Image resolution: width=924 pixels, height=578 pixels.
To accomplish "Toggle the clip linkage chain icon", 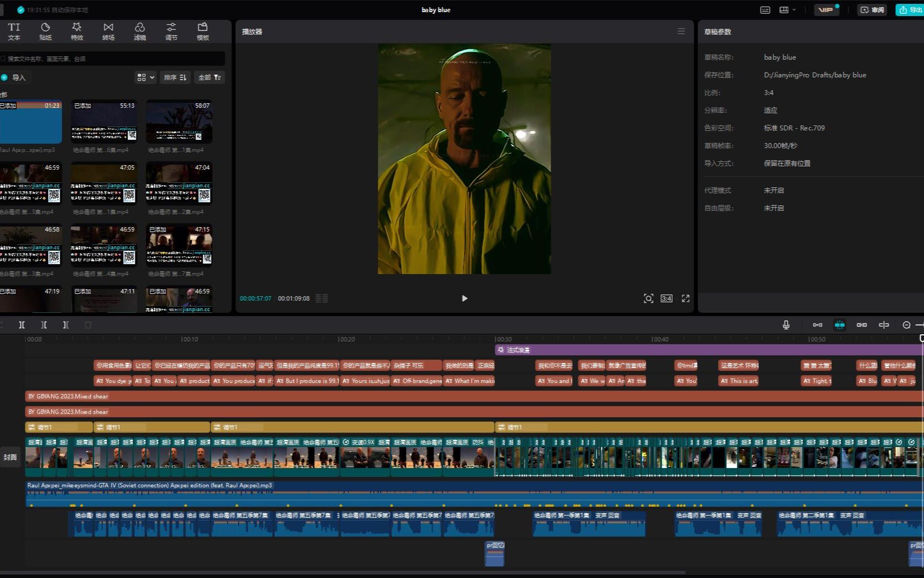I will [x=862, y=325].
